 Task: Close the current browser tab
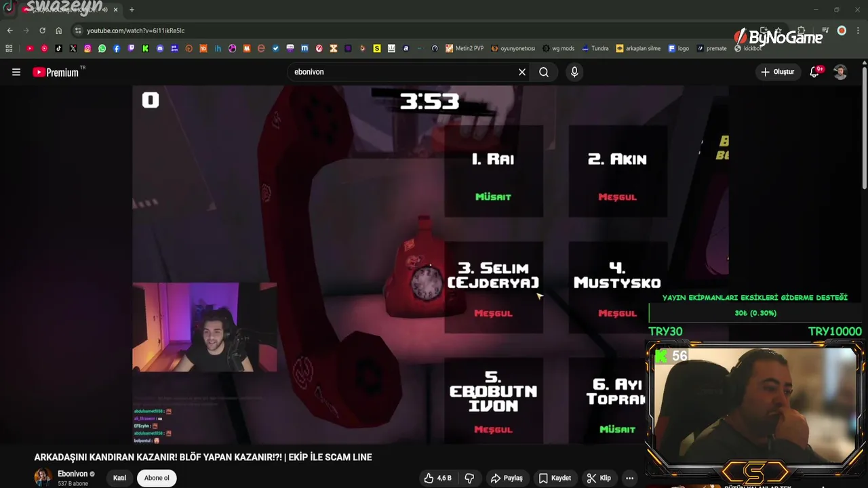coord(116,10)
